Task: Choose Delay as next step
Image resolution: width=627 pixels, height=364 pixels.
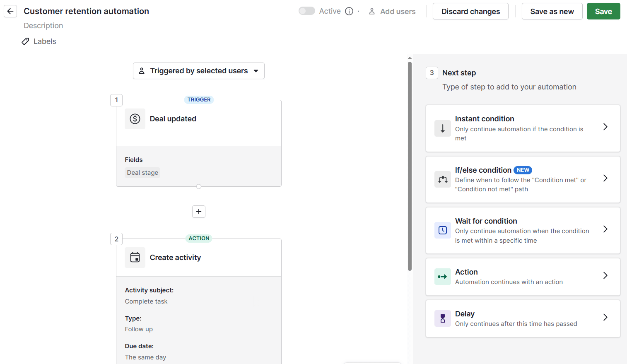Action: click(x=523, y=318)
